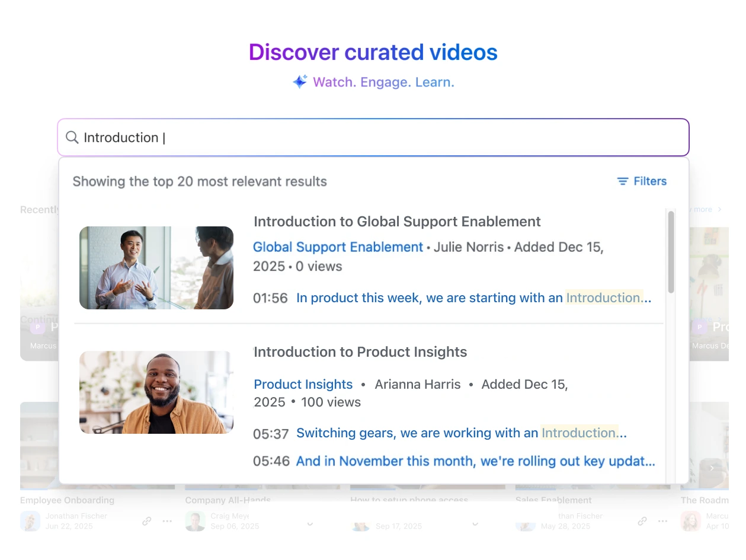The image size is (746, 560).
Task: Click the copy-link icon on Sales Enablement card
Action: coord(642,521)
